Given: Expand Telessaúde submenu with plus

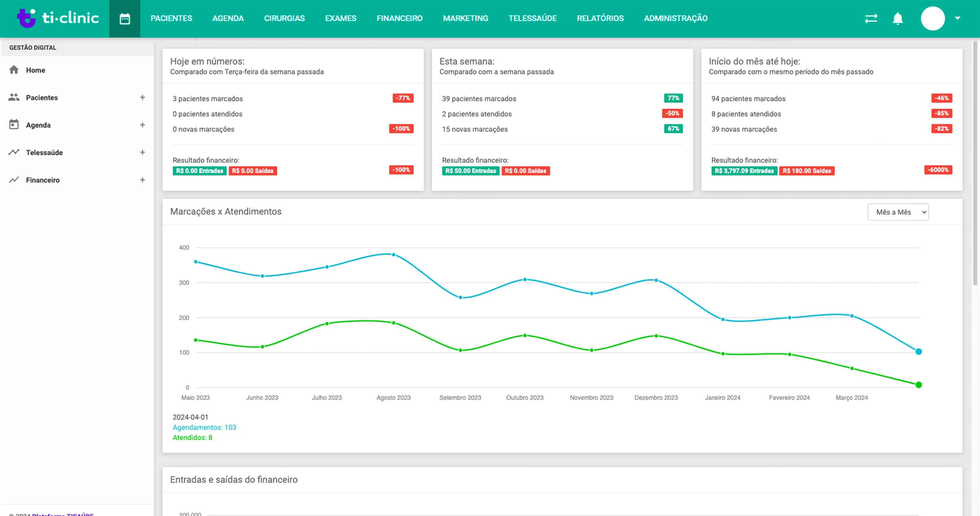Looking at the screenshot, I should click(142, 152).
